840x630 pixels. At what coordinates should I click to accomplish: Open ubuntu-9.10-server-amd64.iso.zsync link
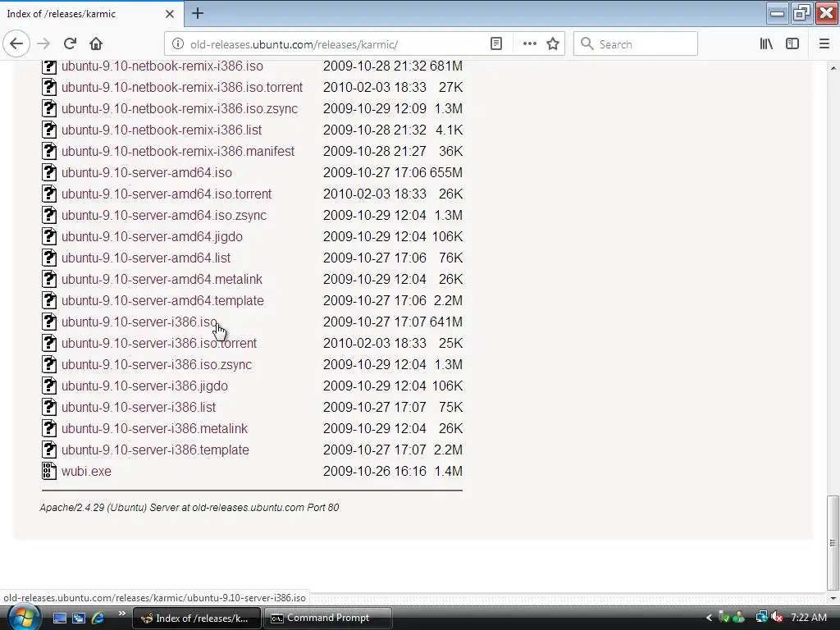[164, 216]
